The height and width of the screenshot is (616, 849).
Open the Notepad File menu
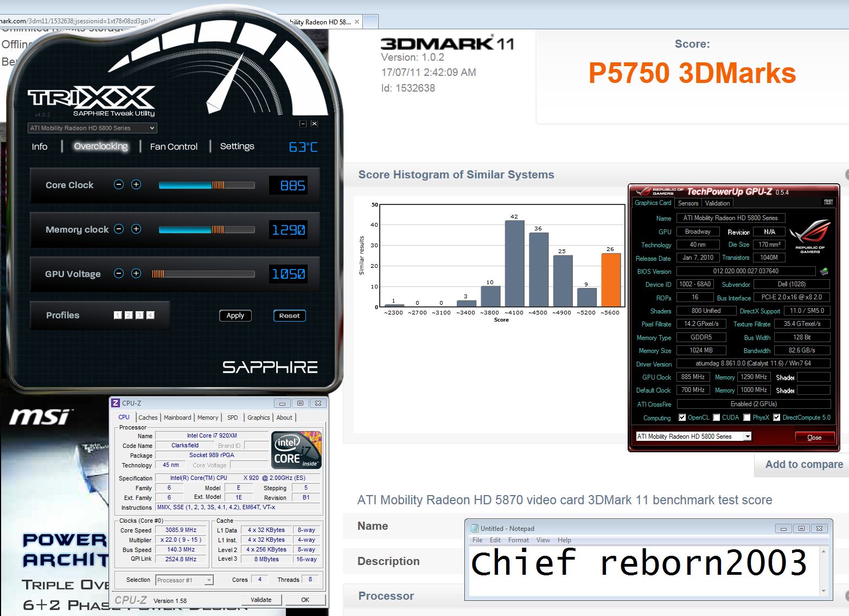click(477, 540)
